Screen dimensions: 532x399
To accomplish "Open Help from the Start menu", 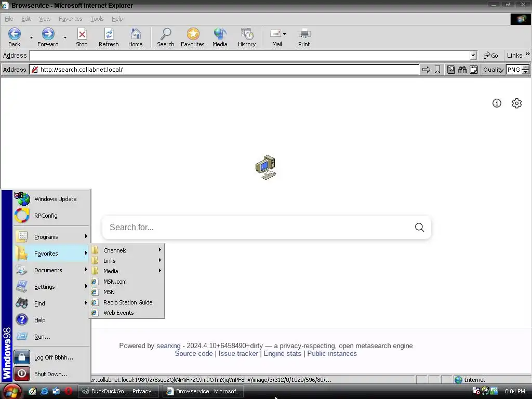I will [x=51, y=320].
